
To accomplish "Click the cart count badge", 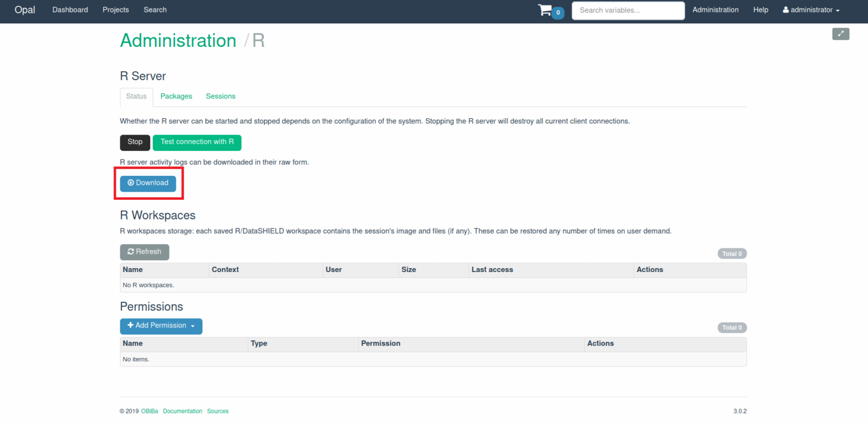I will click(558, 13).
